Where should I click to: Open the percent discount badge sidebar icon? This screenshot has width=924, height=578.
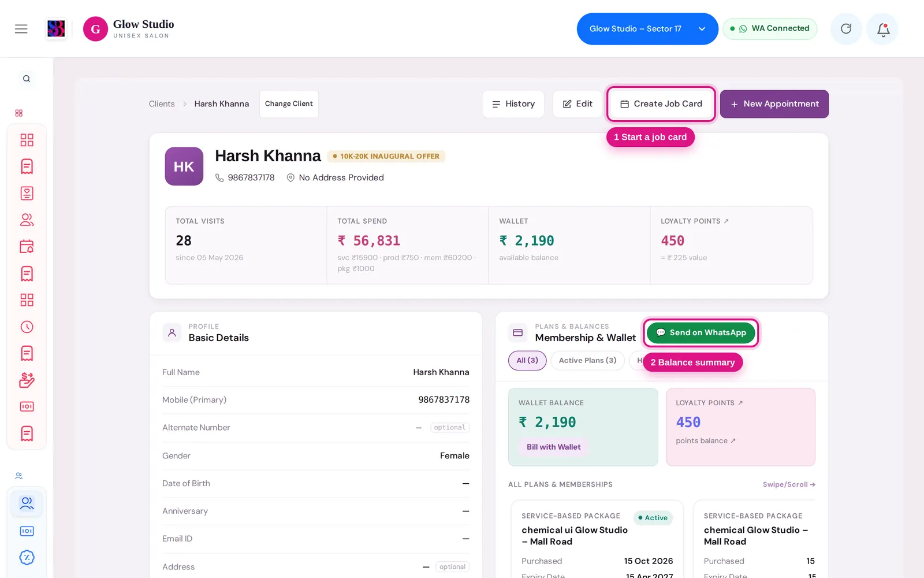pyautogui.click(x=27, y=557)
